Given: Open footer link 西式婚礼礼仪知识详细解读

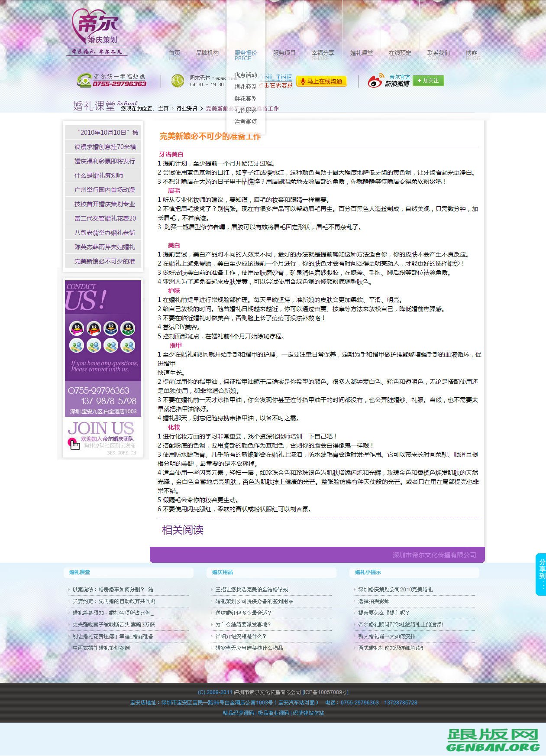Looking at the screenshot, I should point(391,648).
